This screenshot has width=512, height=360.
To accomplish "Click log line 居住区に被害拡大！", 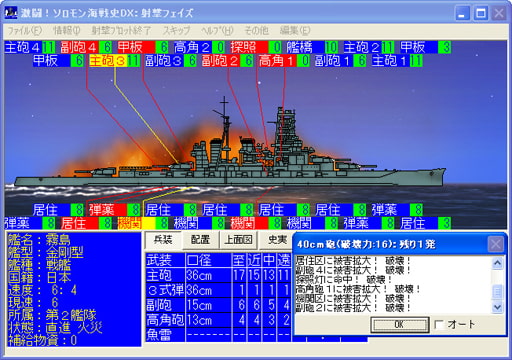I will 353,260.
